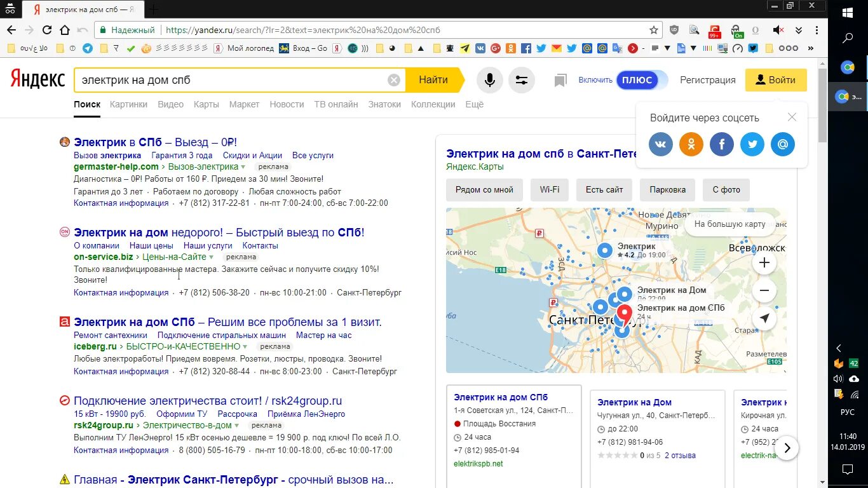Sign in via Facebook social icon
The width and height of the screenshot is (868, 488).
tap(722, 144)
